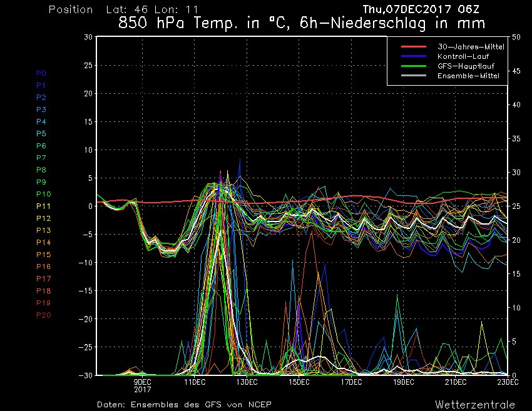This screenshot has height=411, width=532.
Task: Select the "11DEC" date axis label
Action: [195, 382]
